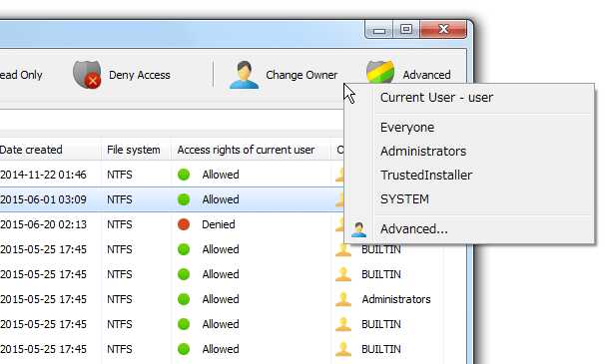605x364 pixels.
Task: Select SYSTEM from the owner menu
Action: 404,199
